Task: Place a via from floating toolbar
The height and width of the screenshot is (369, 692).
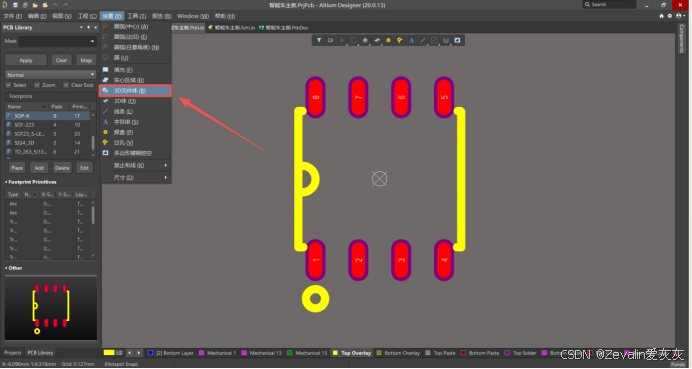Action: click(400, 40)
